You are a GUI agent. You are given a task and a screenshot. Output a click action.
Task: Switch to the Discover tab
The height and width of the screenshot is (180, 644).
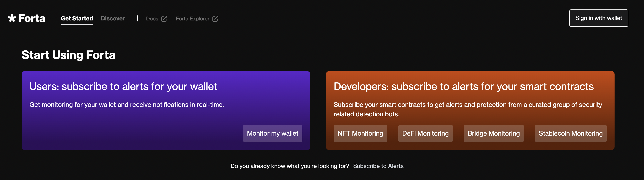pyautogui.click(x=113, y=18)
